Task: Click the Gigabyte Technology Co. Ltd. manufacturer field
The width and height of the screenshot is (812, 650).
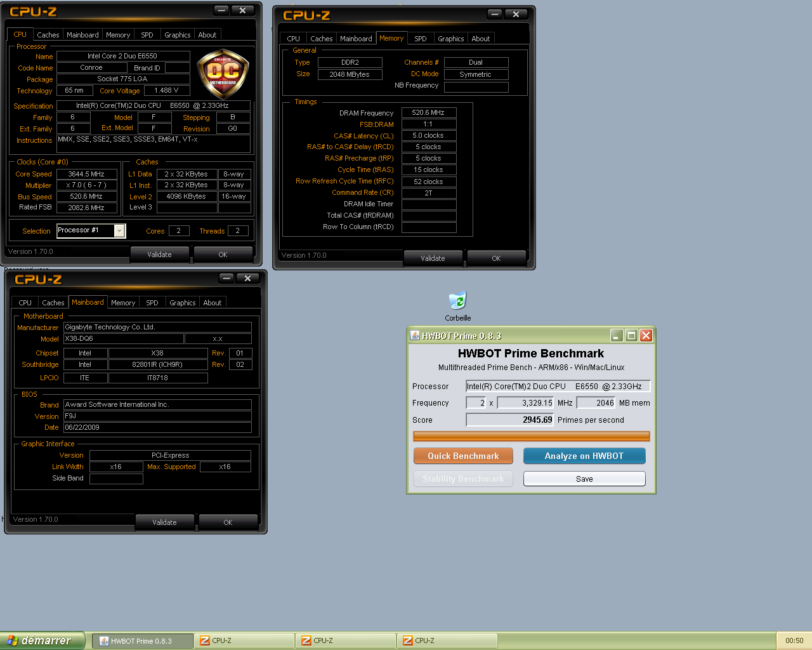Action: 157,327
